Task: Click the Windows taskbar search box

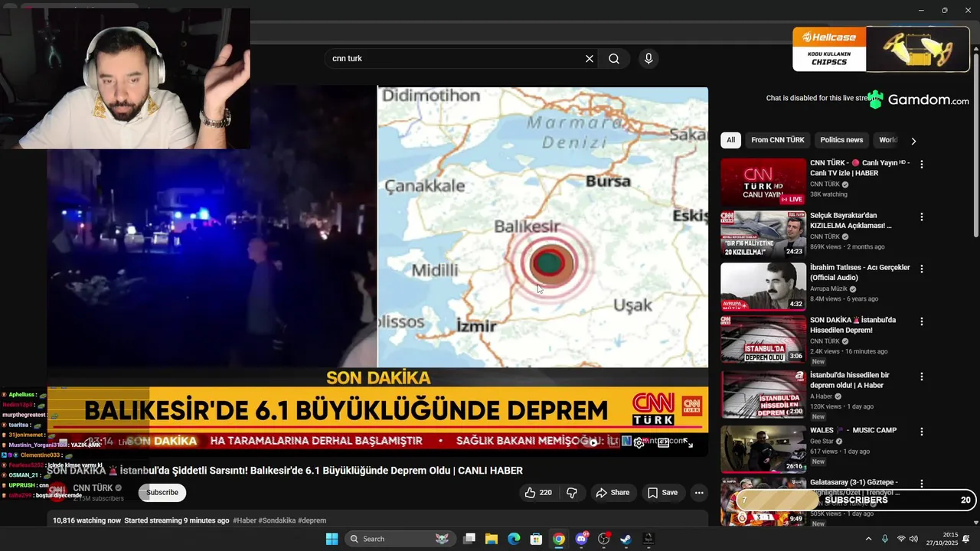Action: tap(400, 539)
